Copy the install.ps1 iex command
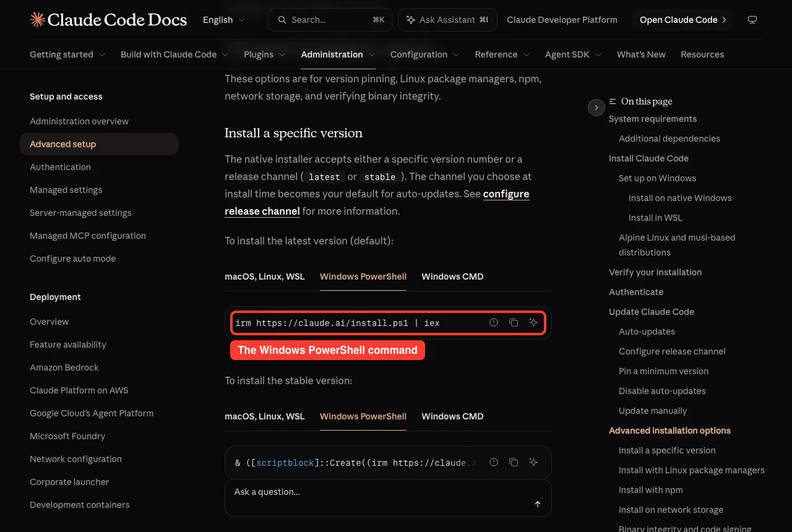The width and height of the screenshot is (792, 532). click(514, 322)
